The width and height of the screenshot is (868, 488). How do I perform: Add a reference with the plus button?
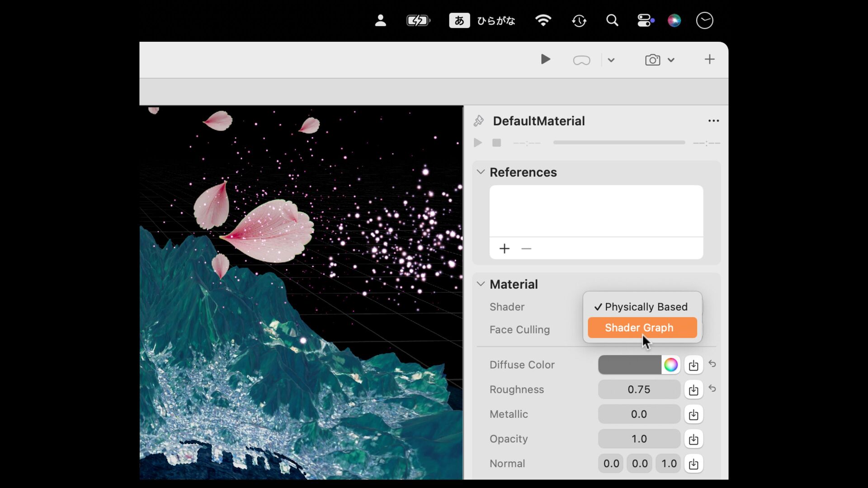coord(505,249)
